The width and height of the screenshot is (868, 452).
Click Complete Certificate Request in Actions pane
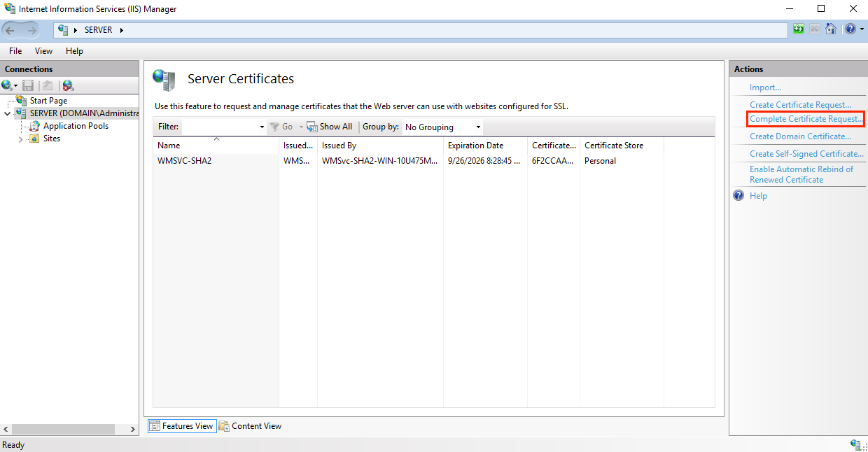(x=805, y=119)
